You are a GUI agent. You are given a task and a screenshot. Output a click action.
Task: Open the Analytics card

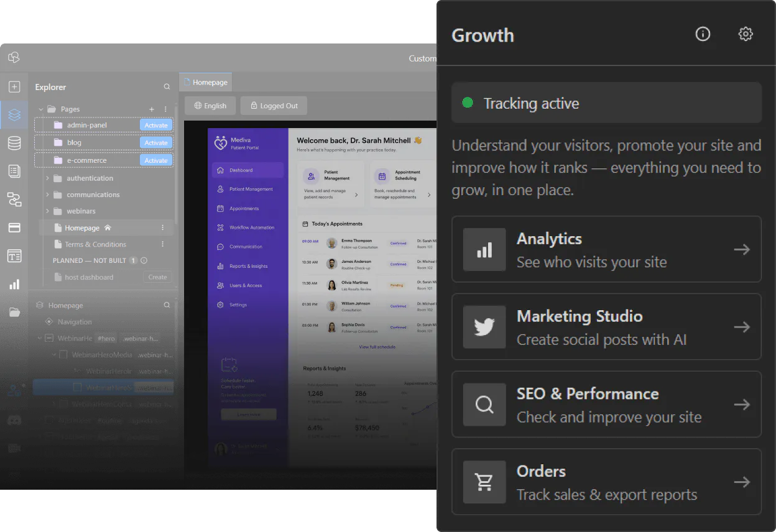(606, 249)
